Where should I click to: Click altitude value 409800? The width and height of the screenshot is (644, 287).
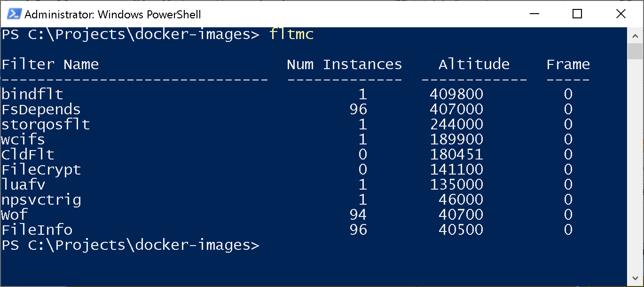point(456,95)
